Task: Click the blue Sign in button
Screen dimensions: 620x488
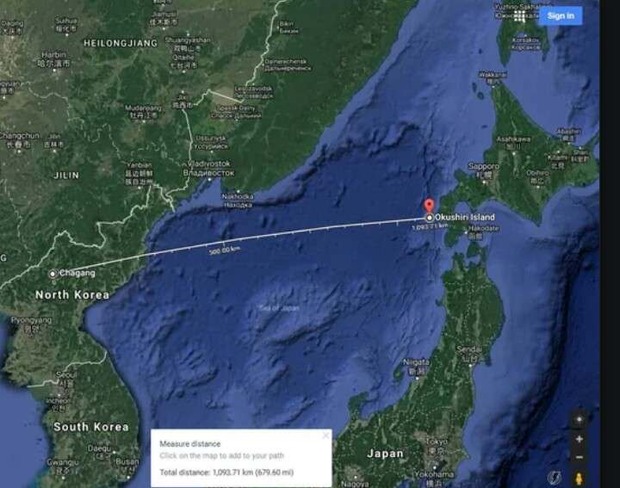Action: [x=560, y=16]
